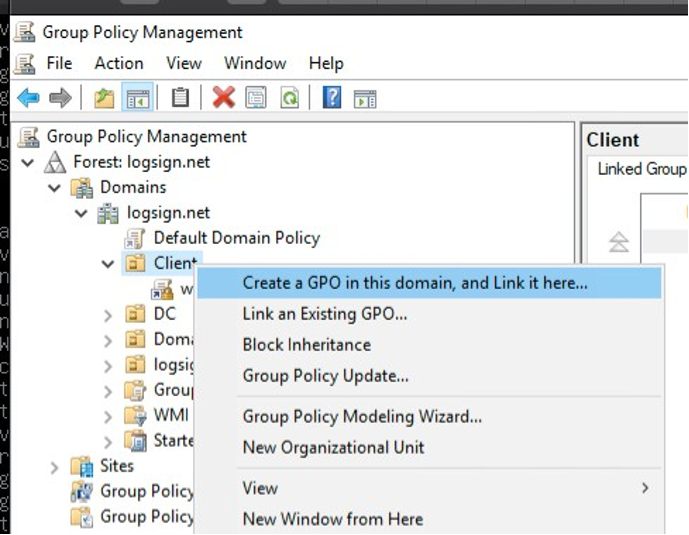The height and width of the screenshot is (535, 689).
Task: Collapse the Forest: logsign.net node
Action: coord(28,163)
